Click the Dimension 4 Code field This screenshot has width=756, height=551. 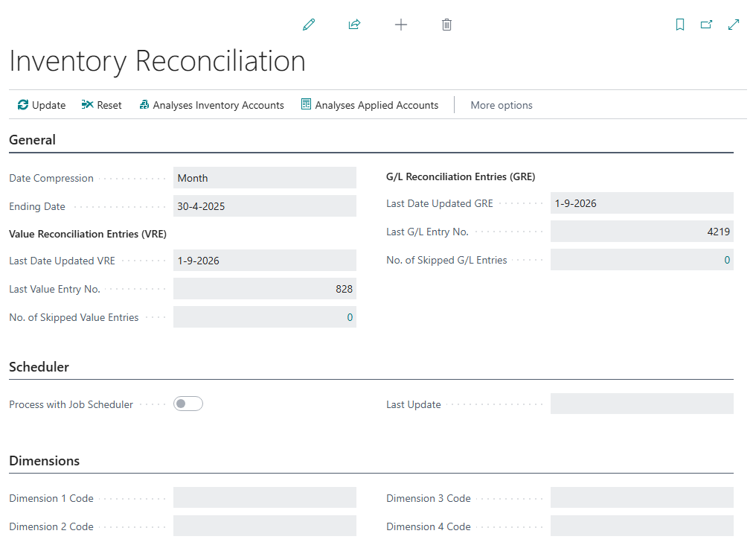coord(641,526)
